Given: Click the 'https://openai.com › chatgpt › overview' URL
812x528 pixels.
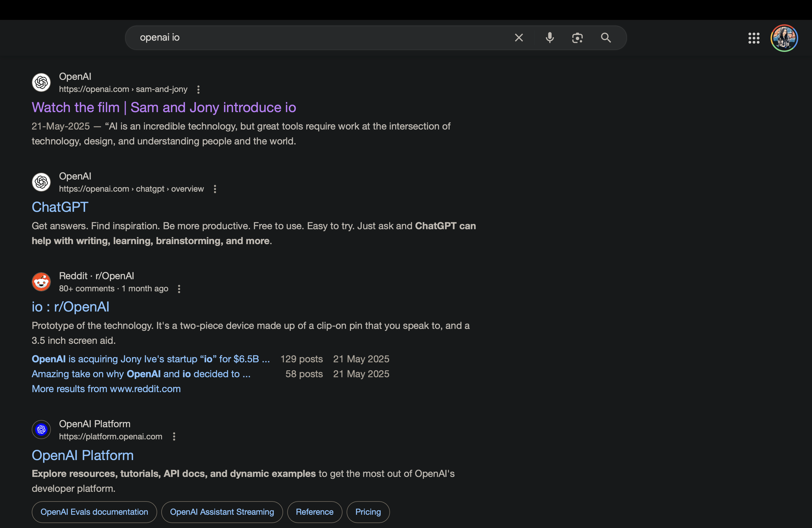Looking at the screenshot, I should coord(131,189).
